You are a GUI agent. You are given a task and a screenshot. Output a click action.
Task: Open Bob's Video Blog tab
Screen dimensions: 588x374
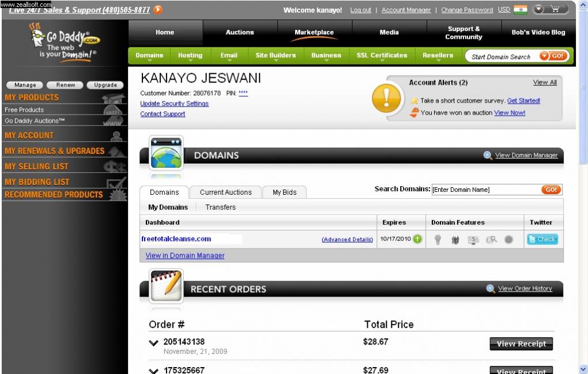pyautogui.click(x=538, y=33)
